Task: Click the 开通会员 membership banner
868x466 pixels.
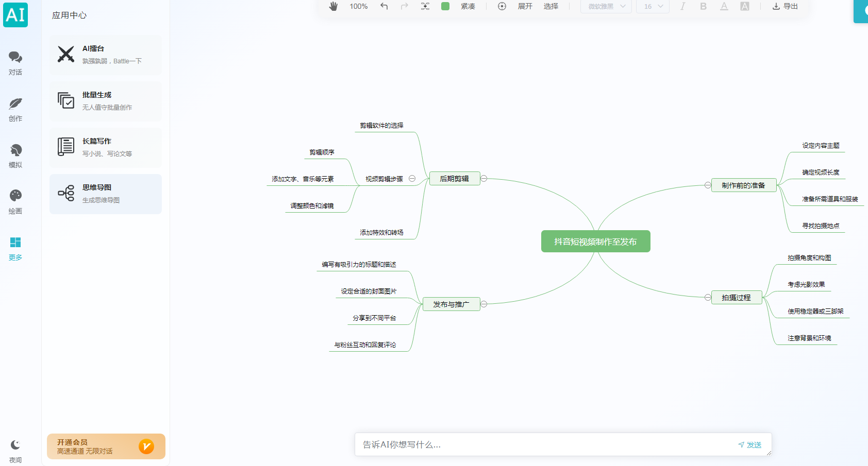Action: (106, 446)
